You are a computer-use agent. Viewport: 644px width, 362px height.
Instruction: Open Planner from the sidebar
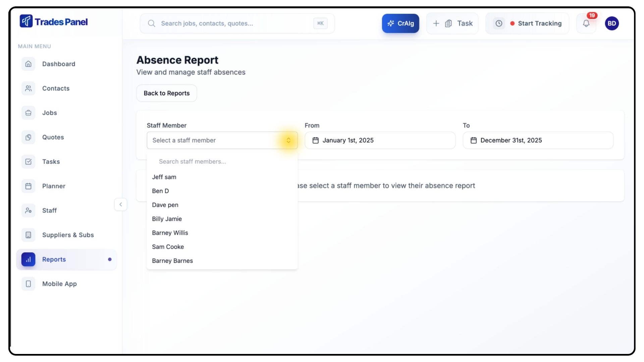54,186
